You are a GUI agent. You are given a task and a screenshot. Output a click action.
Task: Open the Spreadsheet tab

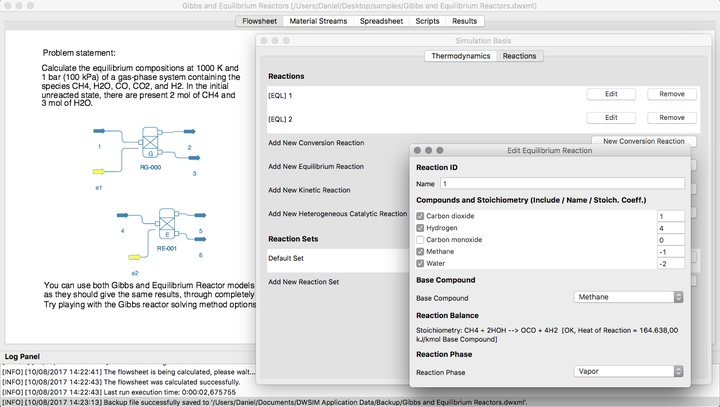pos(381,21)
